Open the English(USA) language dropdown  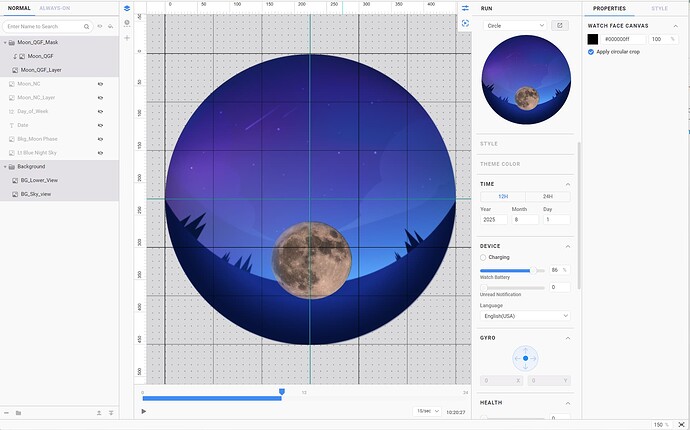pyautogui.click(x=525, y=316)
